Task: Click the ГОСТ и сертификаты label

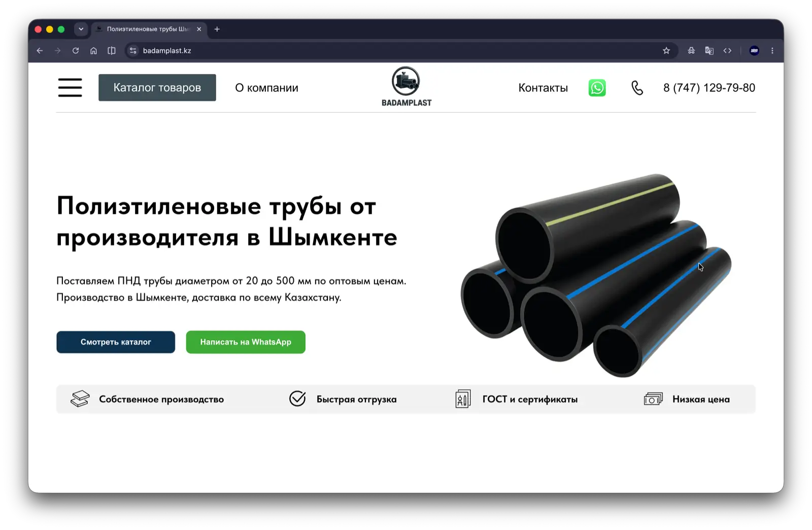Action: coord(530,400)
